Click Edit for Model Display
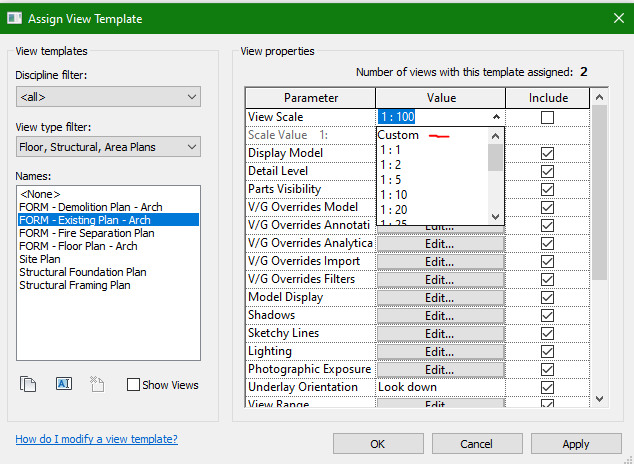 [x=440, y=297]
